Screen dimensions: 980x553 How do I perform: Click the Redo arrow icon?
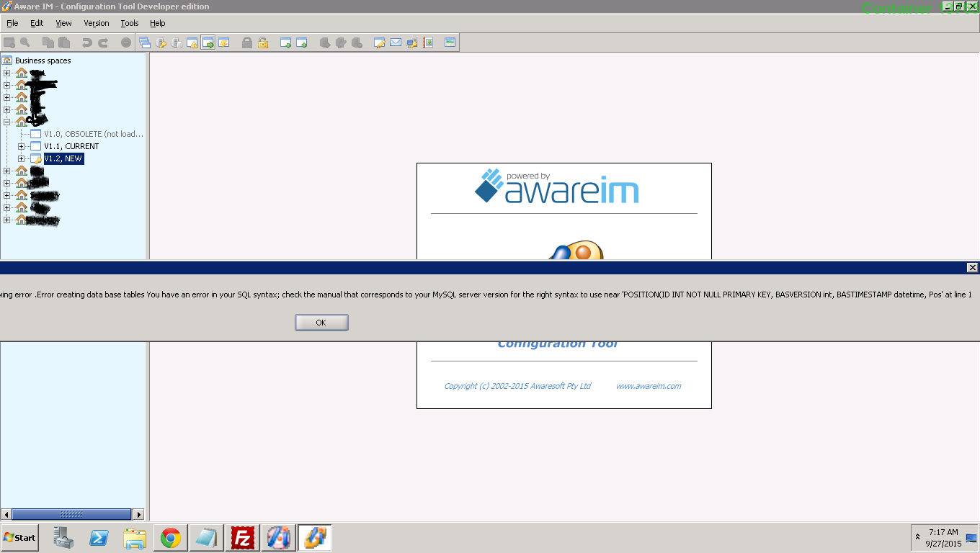(103, 42)
